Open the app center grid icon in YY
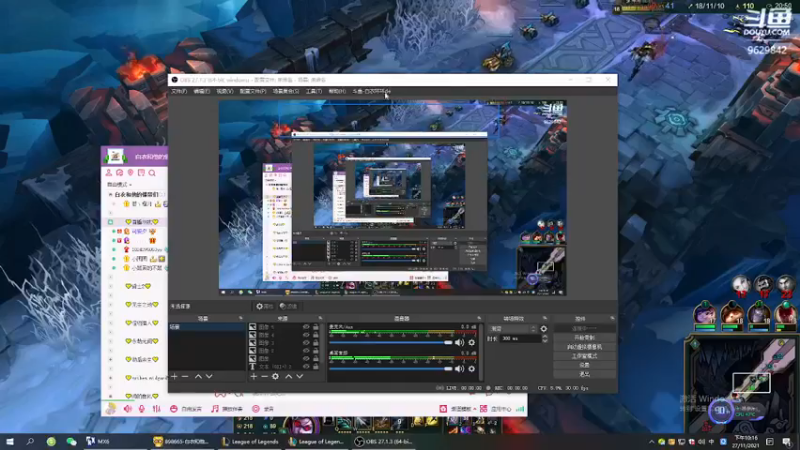 click(x=483, y=409)
